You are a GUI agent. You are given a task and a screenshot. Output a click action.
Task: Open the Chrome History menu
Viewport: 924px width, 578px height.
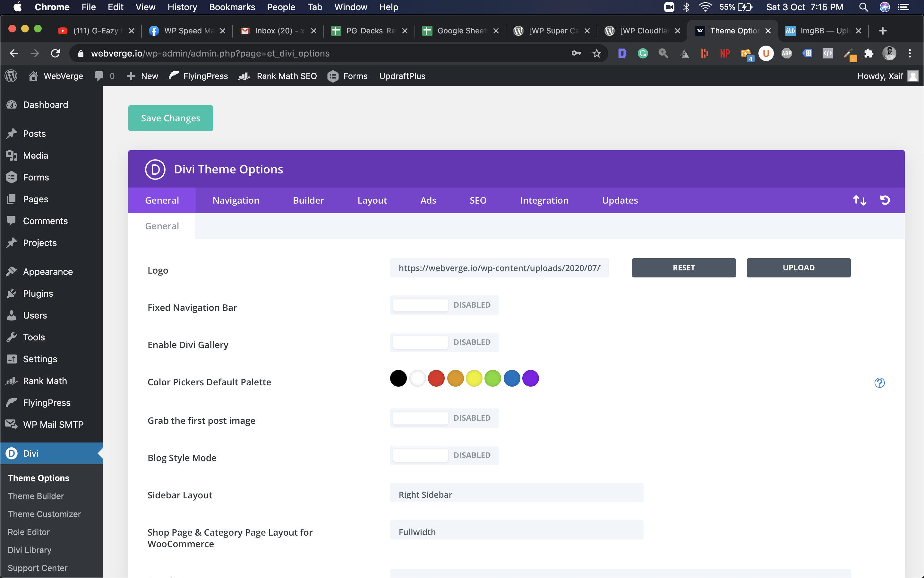pyautogui.click(x=182, y=7)
